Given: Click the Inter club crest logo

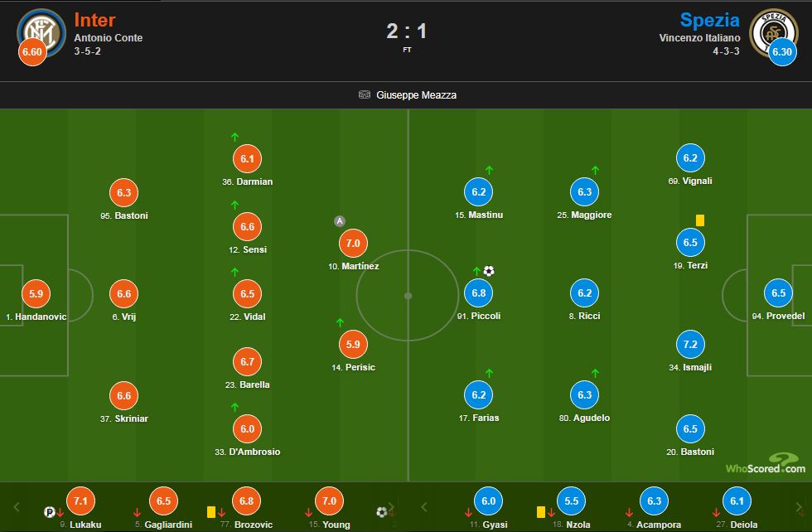Looking at the screenshot, I should click(x=41, y=32).
